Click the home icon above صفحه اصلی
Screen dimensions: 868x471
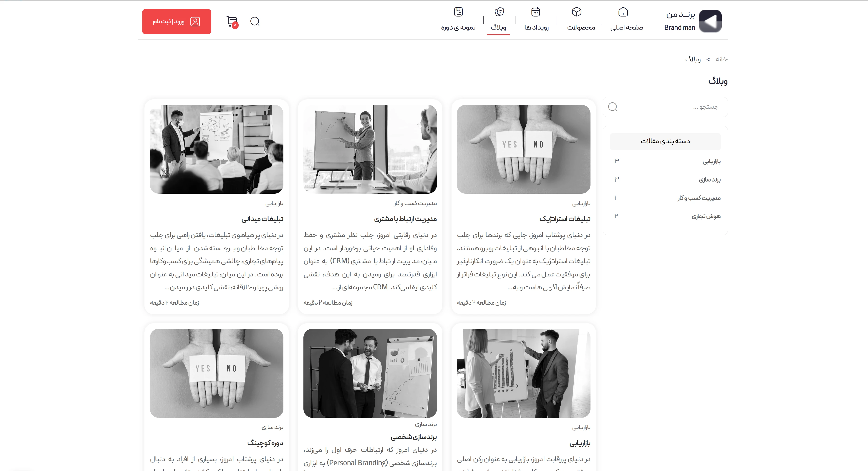point(623,12)
